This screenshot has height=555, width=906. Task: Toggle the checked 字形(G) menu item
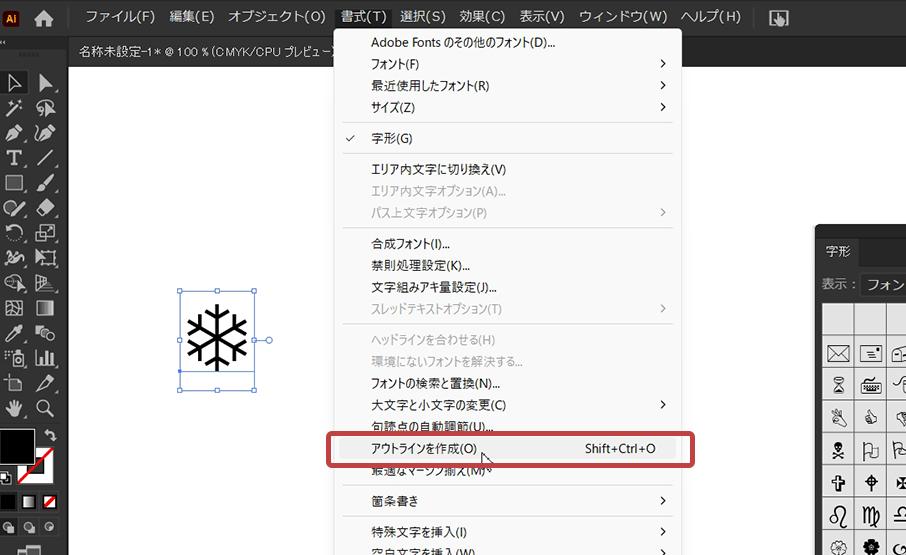(x=507, y=139)
